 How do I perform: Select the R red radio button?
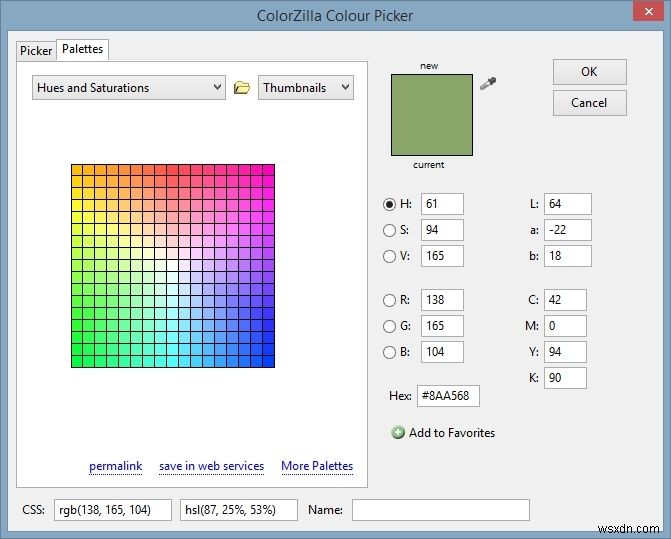[389, 300]
